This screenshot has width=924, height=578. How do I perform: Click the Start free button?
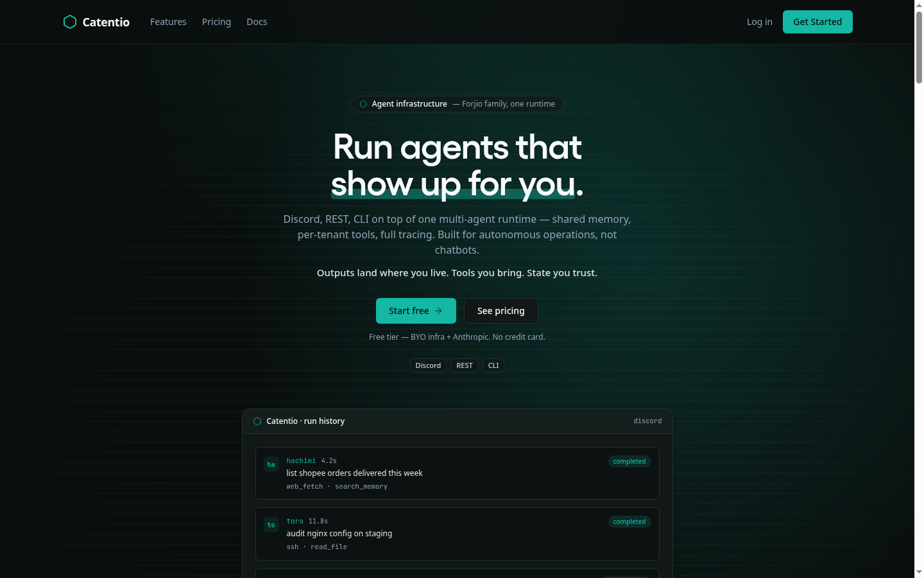[416, 311]
